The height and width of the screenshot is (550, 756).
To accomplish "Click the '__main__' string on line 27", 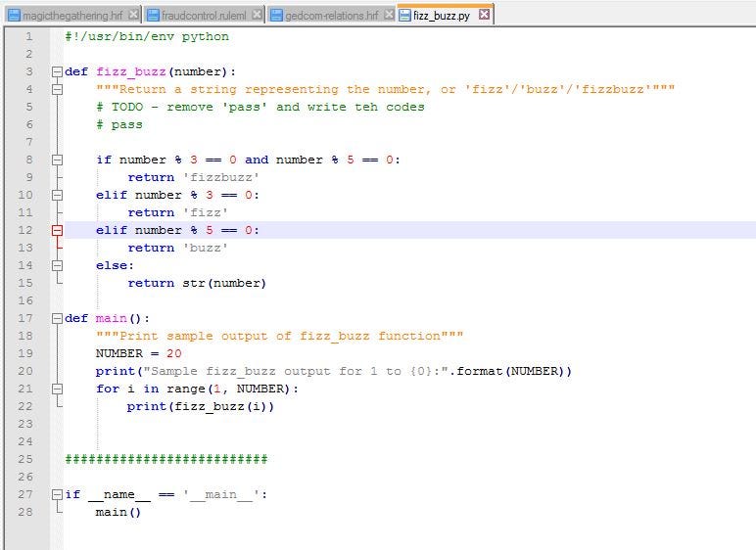I will pyautogui.click(x=220, y=494).
